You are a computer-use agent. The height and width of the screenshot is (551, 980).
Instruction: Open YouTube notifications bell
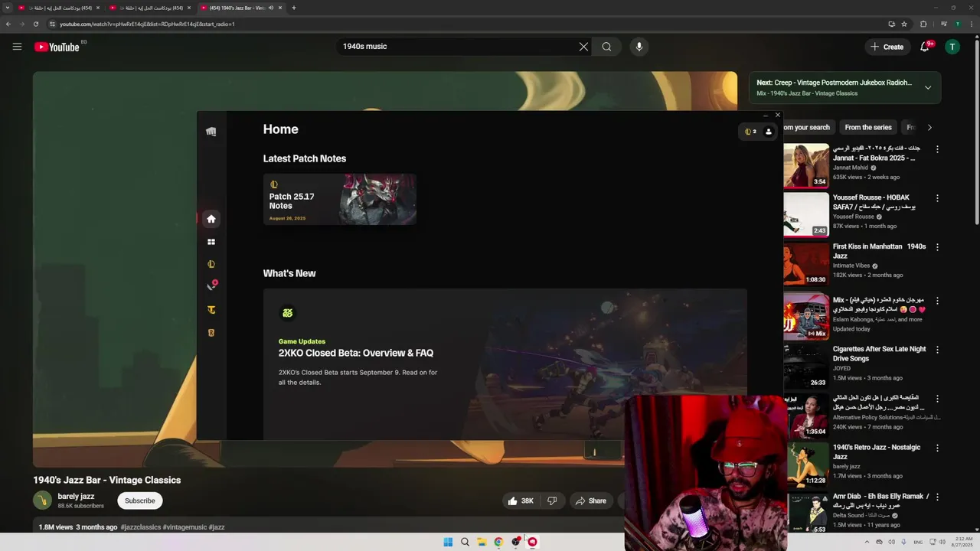coord(925,47)
